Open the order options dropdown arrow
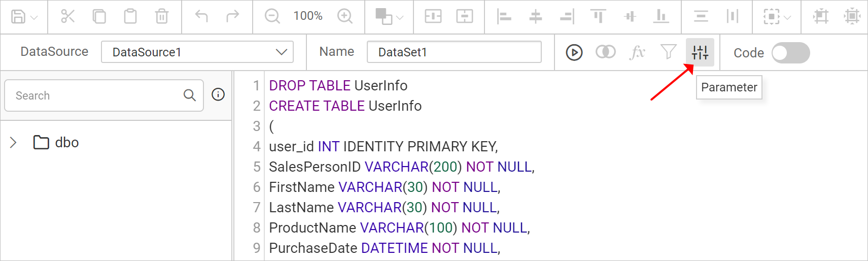Image resolution: width=868 pixels, height=261 pixels. click(400, 18)
